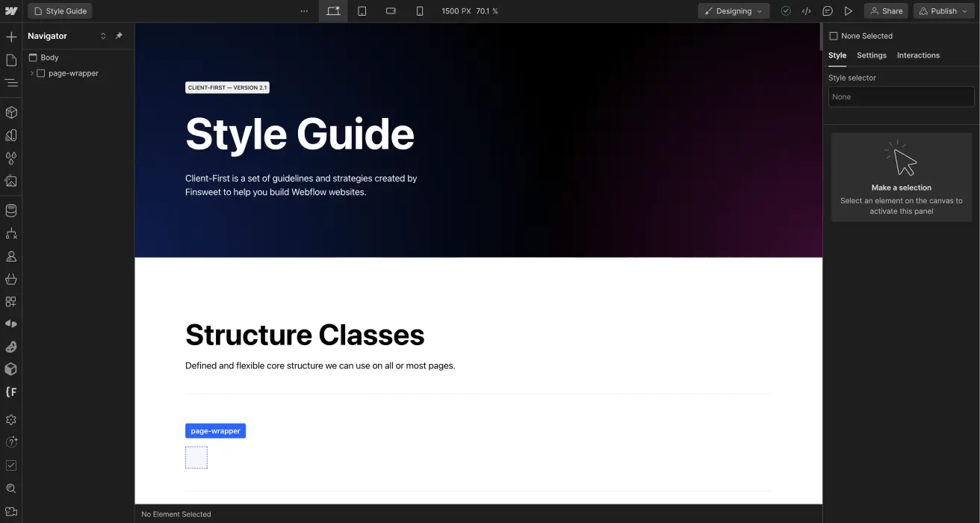Expand page-wrapper in the Navigator tree

click(31, 73)
